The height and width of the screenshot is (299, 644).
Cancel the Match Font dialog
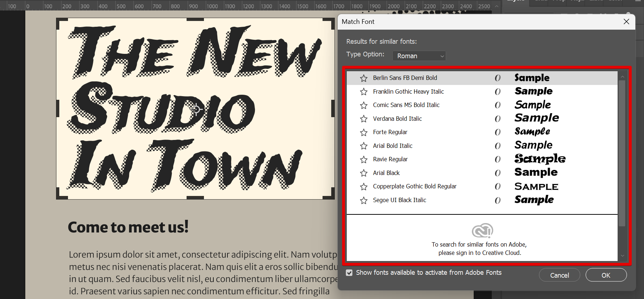pyautogui.click(x=559, y=275)
